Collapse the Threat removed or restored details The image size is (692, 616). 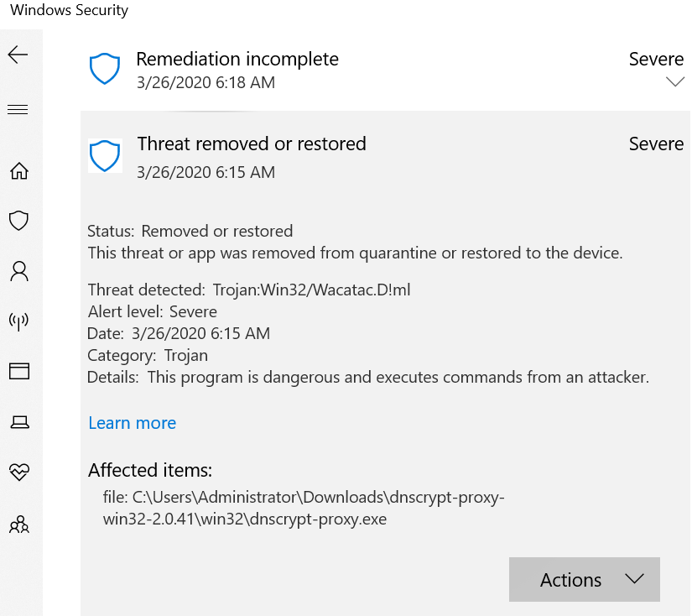pos(252,144)
